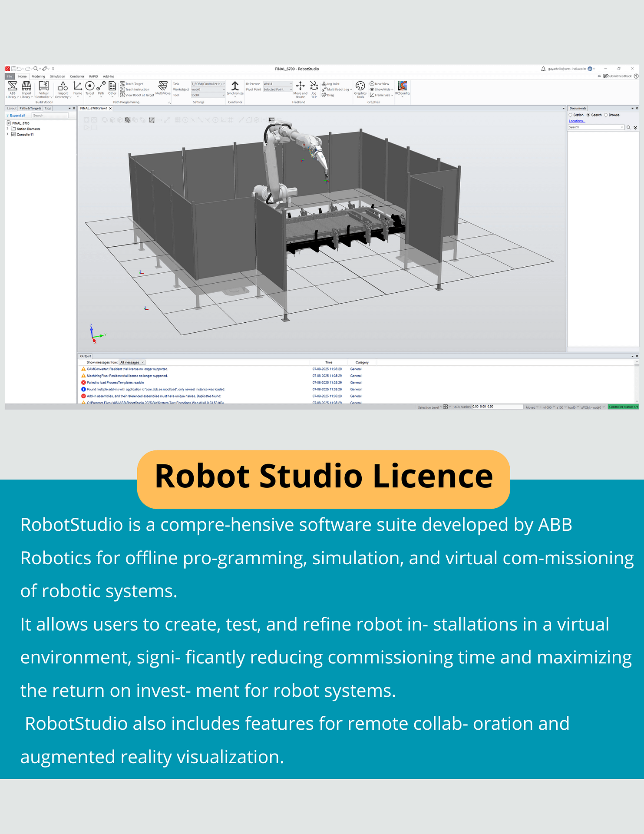Switch to the Simulation ribbon tab
Screen dimensions: 644x834
point(57,76)
